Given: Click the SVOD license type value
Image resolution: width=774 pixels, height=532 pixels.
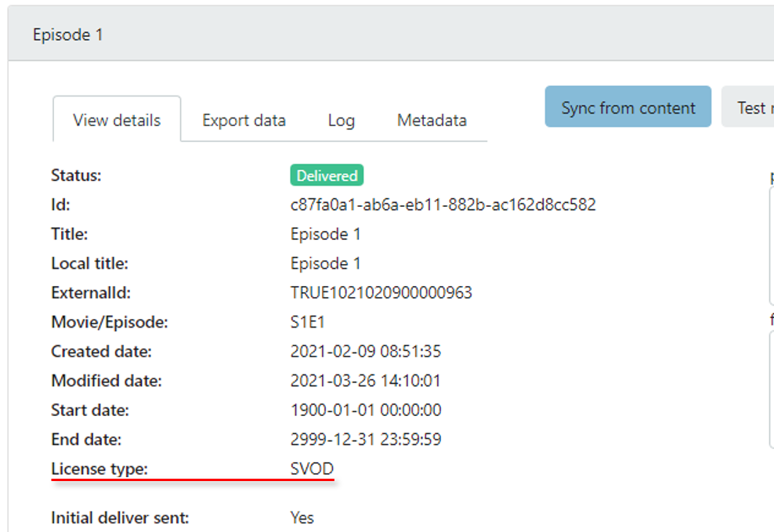Looking at the screenshot, I should [312, 469].
